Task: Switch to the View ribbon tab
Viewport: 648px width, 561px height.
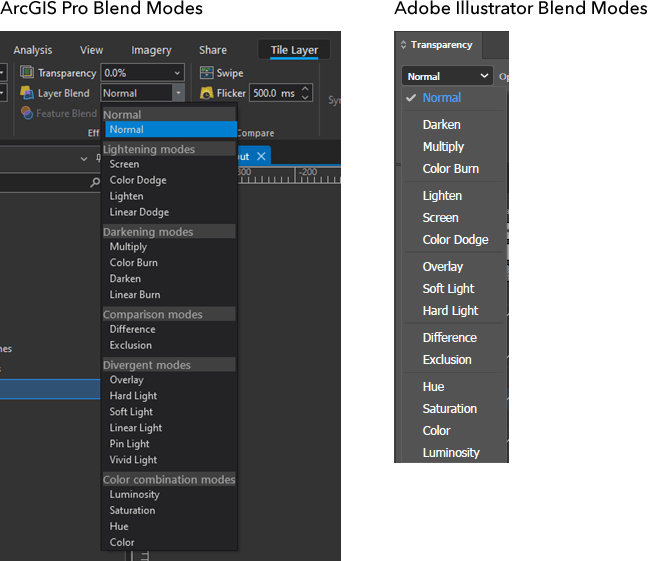Action: [x=91, y=50]
